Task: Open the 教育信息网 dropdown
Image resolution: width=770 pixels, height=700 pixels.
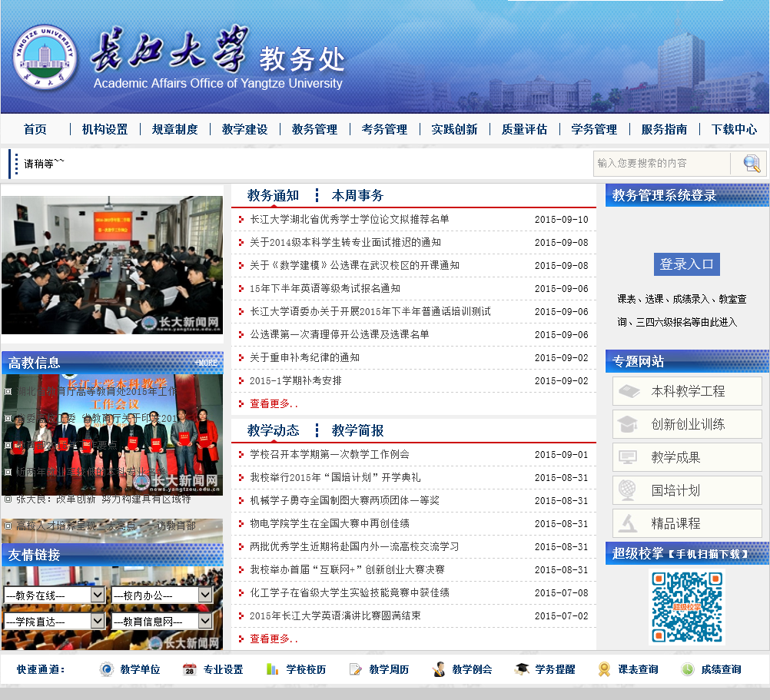Action: [x=161, y=622]
